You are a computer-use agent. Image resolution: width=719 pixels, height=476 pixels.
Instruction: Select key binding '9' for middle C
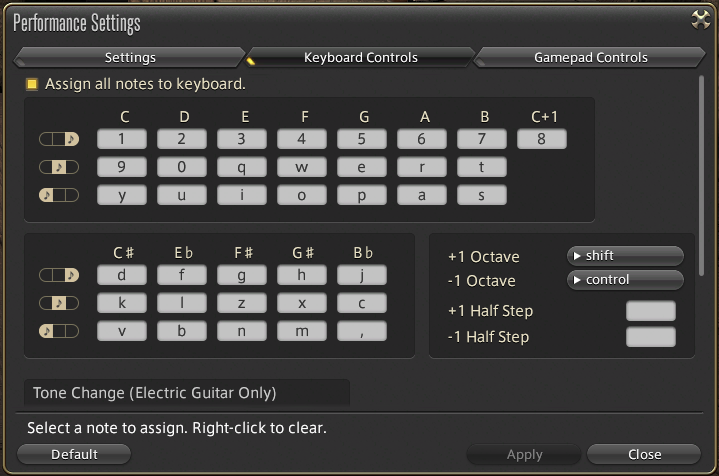[x=122, y=167]
